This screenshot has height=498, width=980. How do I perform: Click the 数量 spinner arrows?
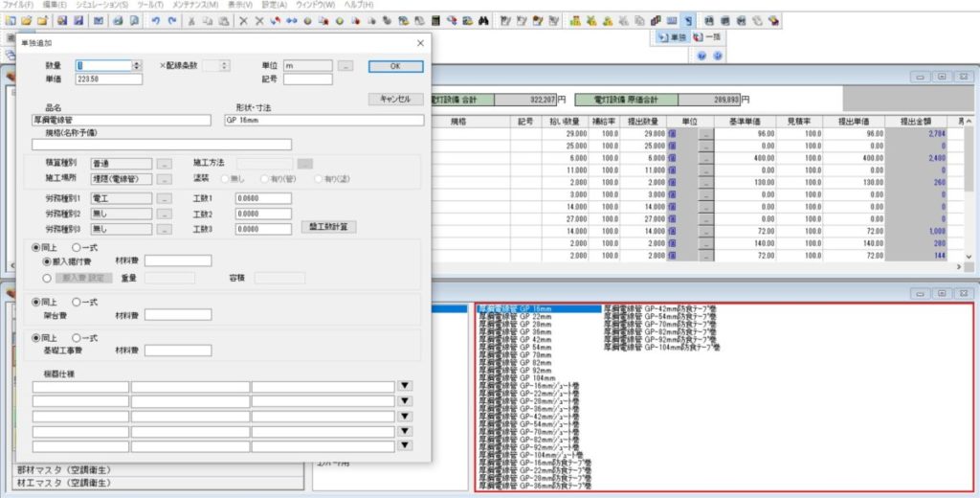click(x=137, y=66)
